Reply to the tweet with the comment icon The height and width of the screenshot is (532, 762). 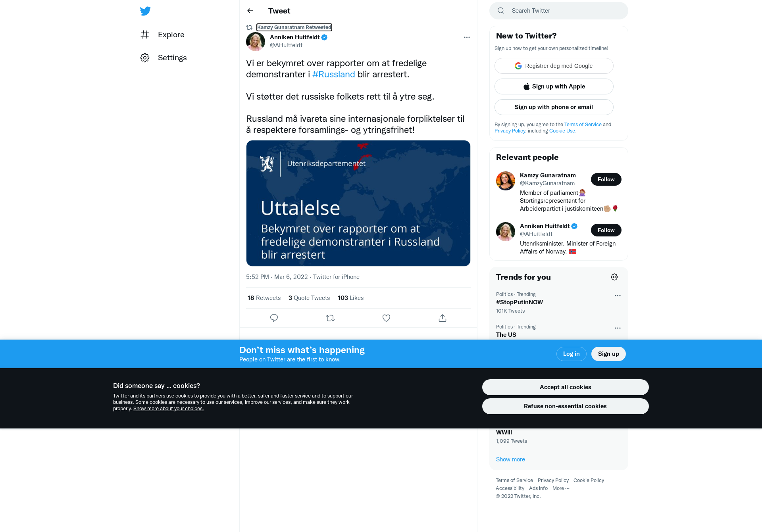[274, 318]
